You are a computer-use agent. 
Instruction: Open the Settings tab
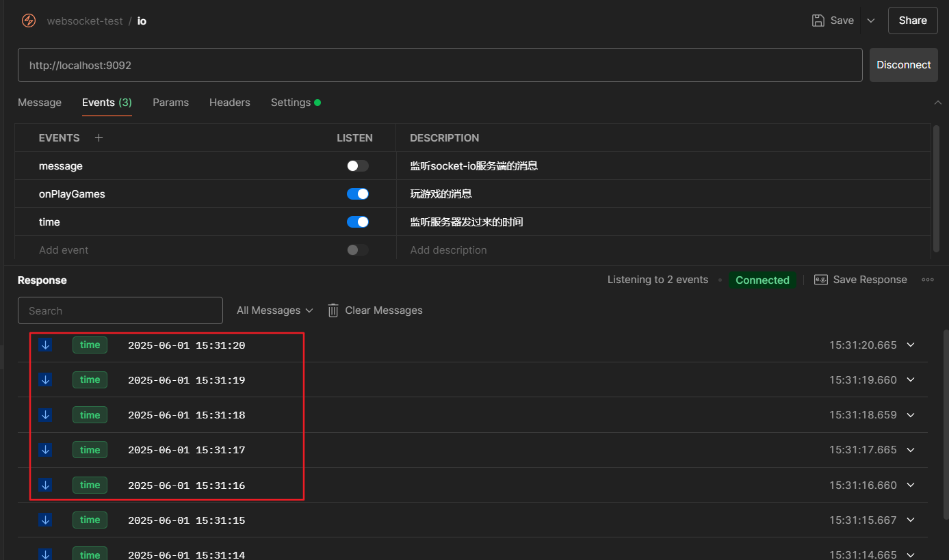291,102
